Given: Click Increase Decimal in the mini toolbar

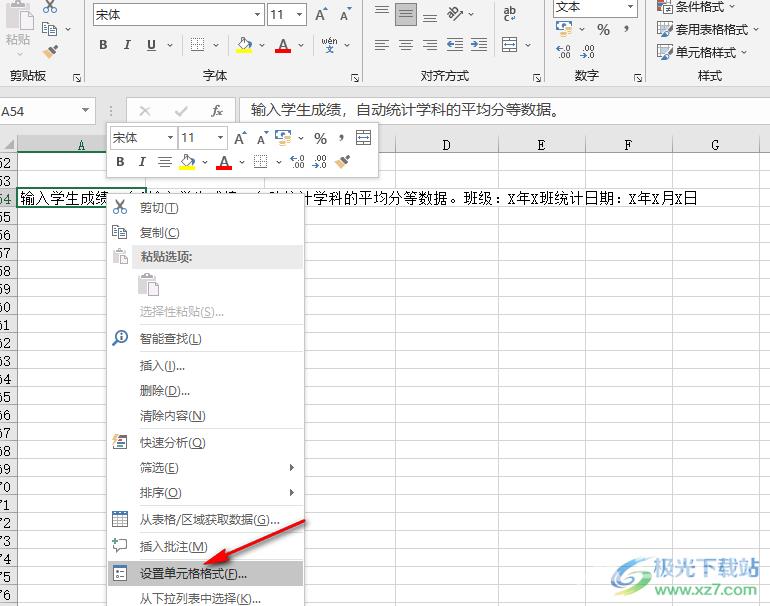Looking at the screenshot, I should coord(298,162).
